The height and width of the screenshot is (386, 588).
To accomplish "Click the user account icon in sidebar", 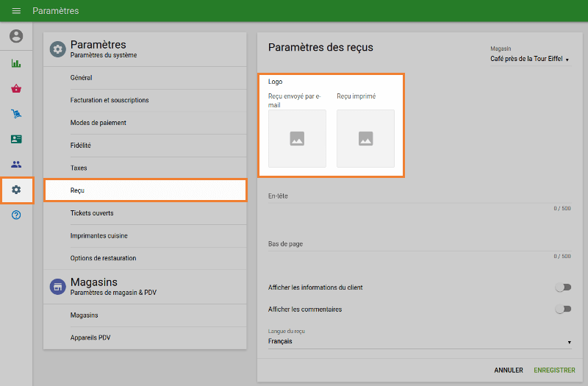I will [16, 36].
